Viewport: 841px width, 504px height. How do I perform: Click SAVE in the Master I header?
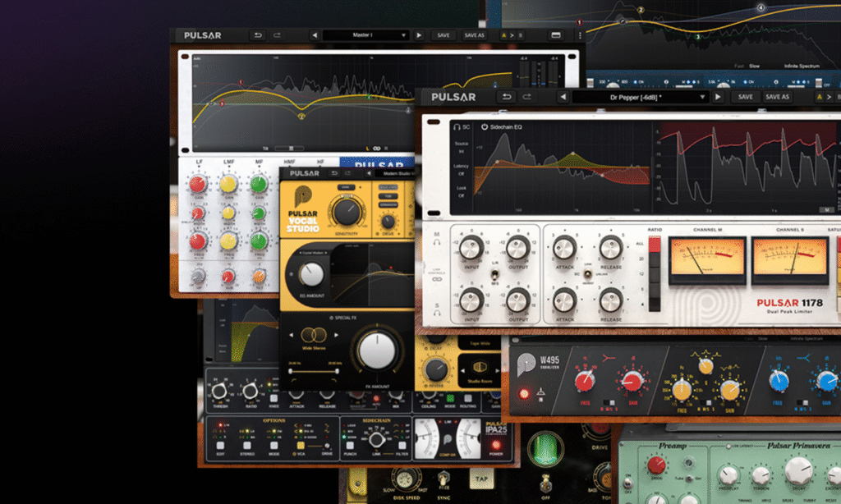tap(443, 35)
